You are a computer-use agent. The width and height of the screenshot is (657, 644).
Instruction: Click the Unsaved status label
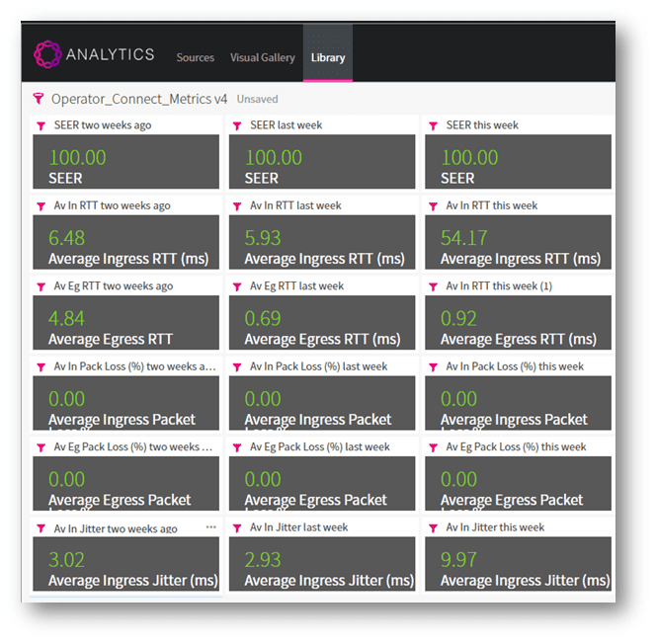[257, 100]
